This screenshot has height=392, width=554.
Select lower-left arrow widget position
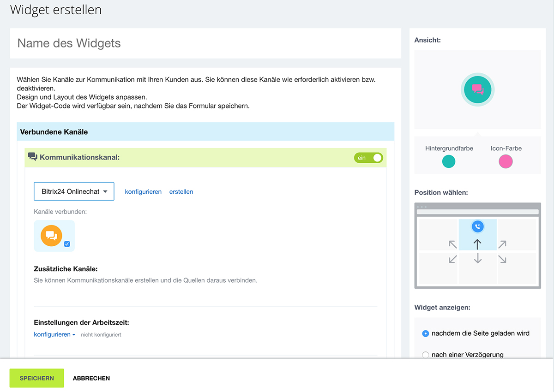pyautogui.click(x=453, y=259)
